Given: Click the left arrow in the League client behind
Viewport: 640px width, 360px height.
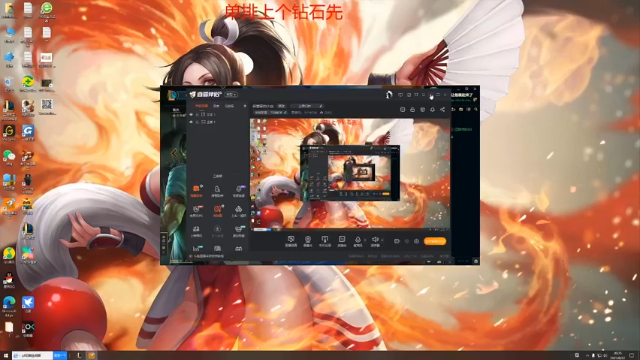Looking at the screenshot, I should (x=174, y=153).
